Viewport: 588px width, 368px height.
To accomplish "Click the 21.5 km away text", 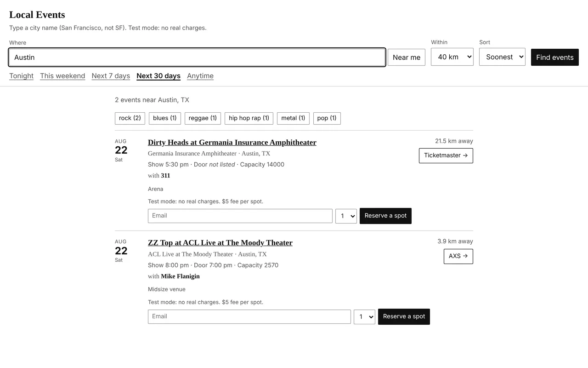I will (x=454, y=141).
